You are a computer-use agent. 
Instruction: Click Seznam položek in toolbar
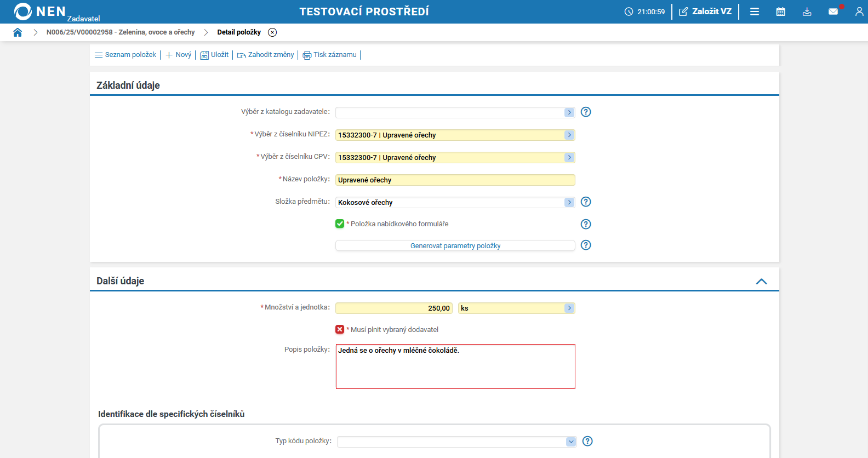click(x=125, y=55)
